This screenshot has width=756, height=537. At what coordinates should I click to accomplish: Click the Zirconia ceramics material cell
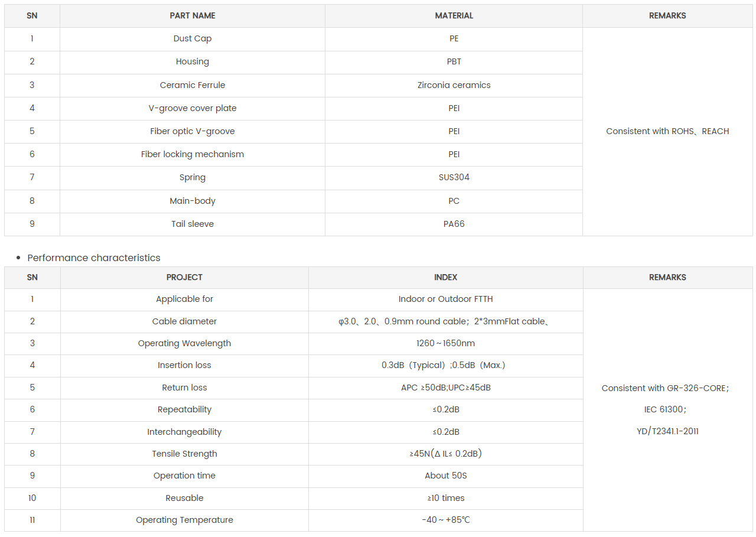pos(454,85)
